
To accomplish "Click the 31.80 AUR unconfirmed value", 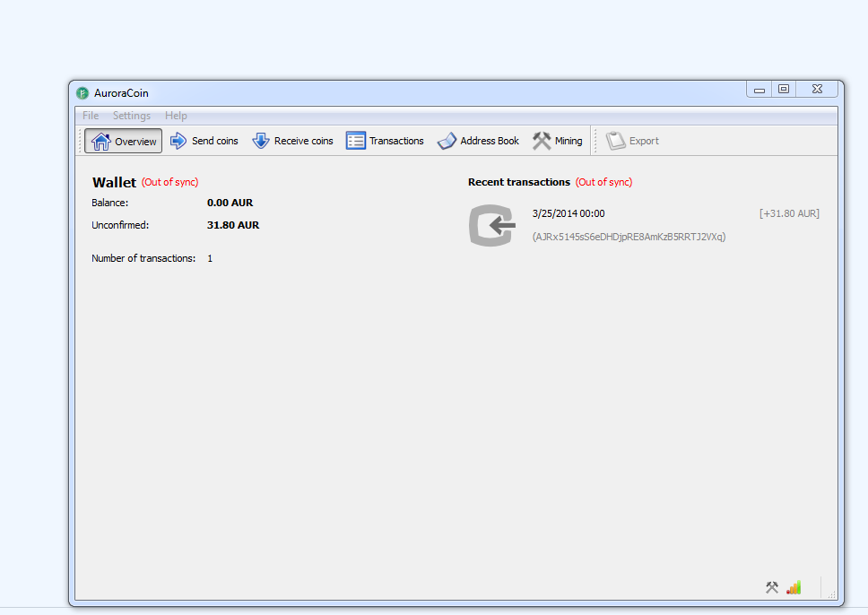I will click(233, 225).
